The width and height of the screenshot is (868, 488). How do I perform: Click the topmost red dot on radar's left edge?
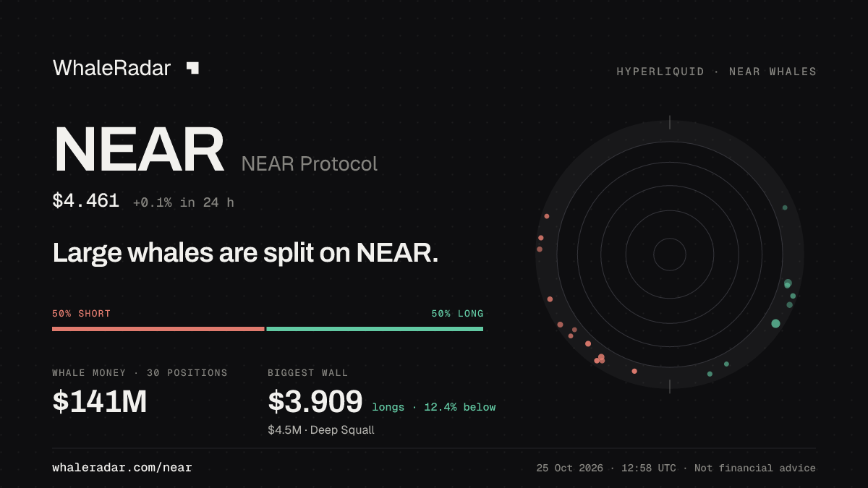(547, 216)
